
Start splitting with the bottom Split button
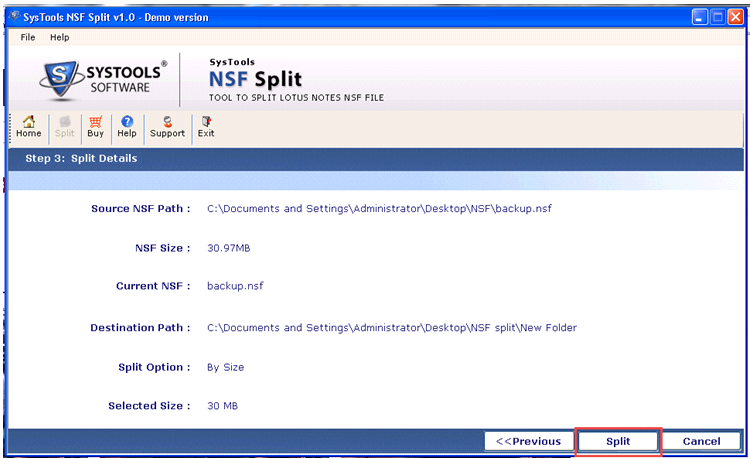[x=618, y=441]
